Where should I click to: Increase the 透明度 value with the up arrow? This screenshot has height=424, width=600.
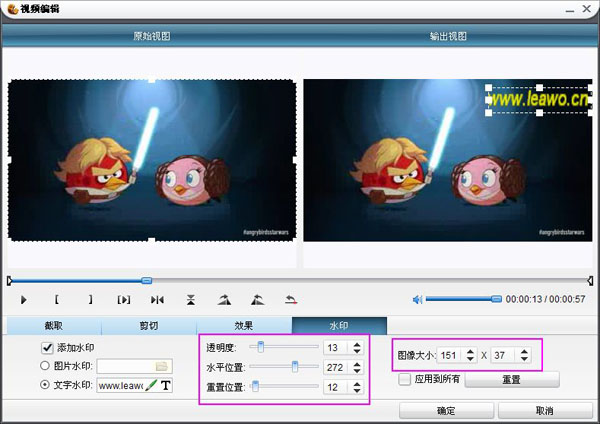coord(357,344)
